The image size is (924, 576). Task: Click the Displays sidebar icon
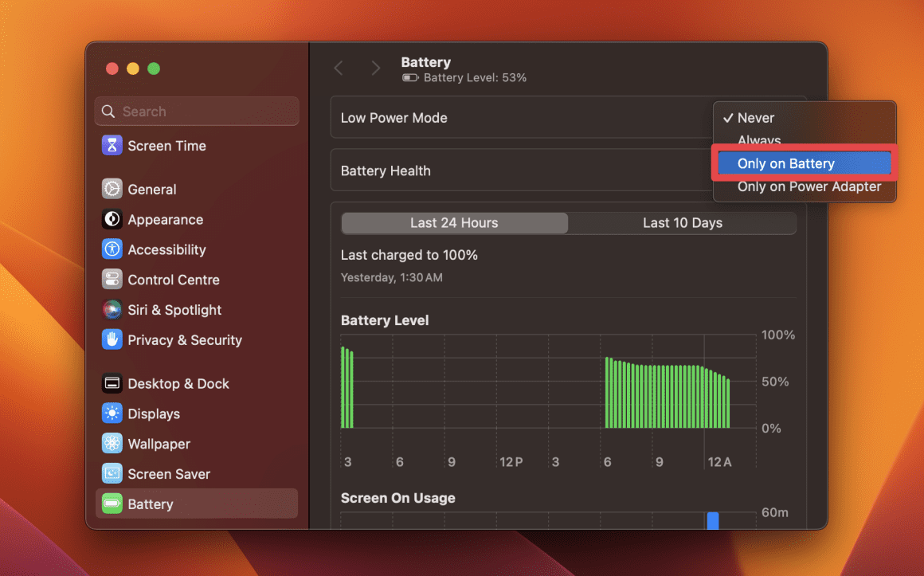pos(156,413)
